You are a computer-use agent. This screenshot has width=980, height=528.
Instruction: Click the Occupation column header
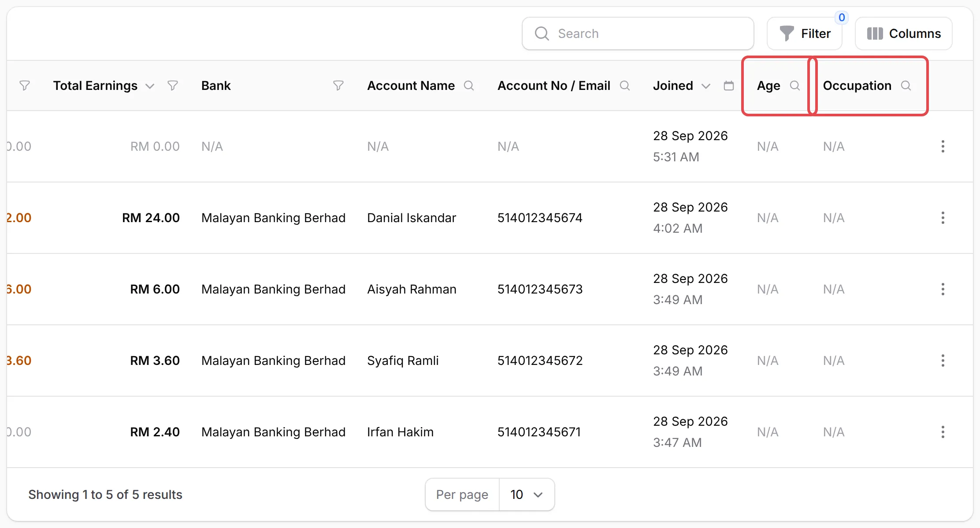[x=857, y=86]
